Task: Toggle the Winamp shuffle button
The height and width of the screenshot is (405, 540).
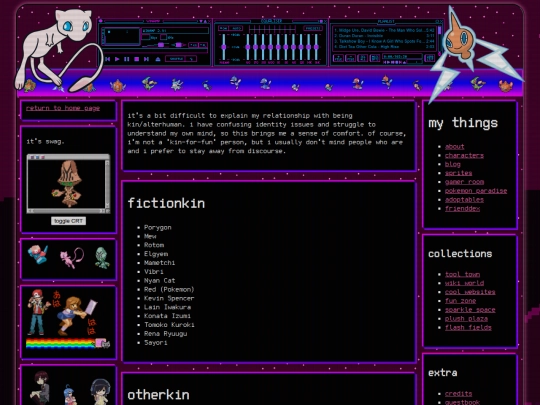Action: tap(176, 59)
